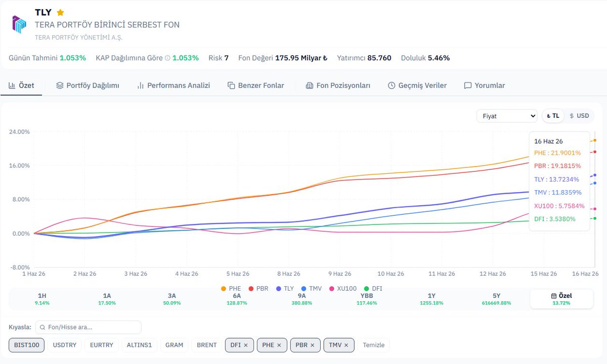This screenshot has width=607, height=364.
Task: Select the 6A period button
Action: pos(237,299)
